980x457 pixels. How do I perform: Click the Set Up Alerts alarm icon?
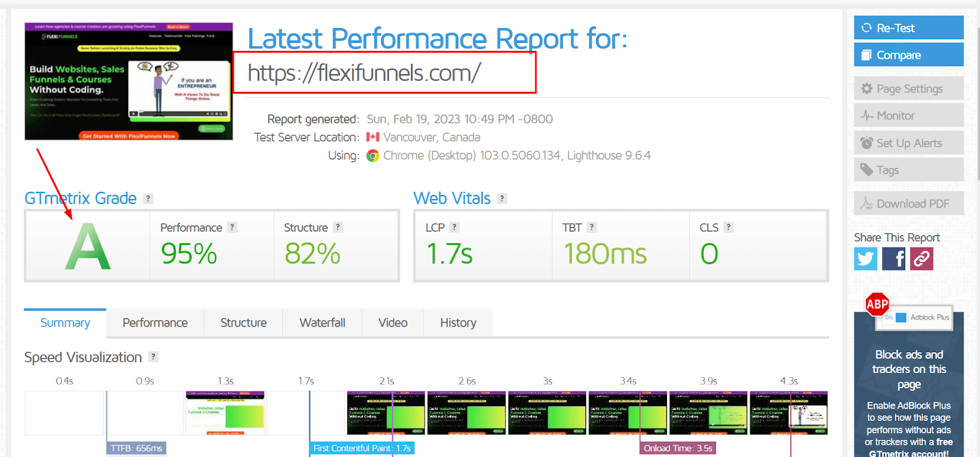pos(867,143)
